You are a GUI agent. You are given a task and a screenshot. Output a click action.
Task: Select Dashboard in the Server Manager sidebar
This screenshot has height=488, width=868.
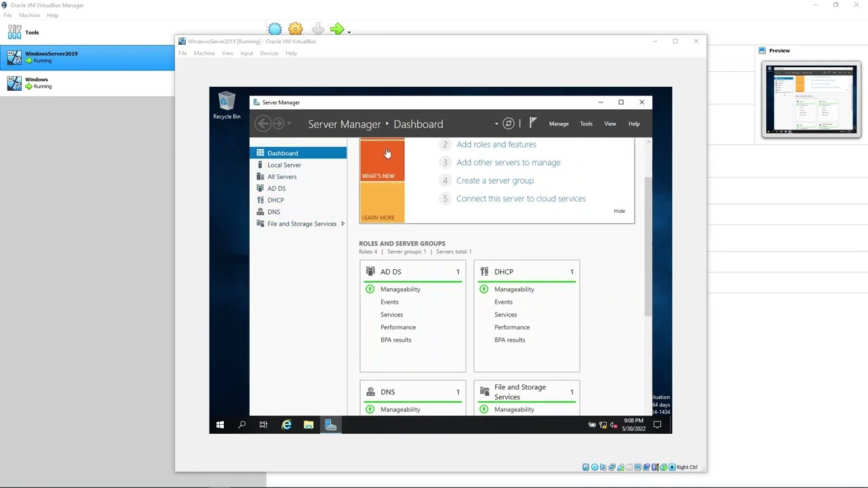(x=298, y=153)
